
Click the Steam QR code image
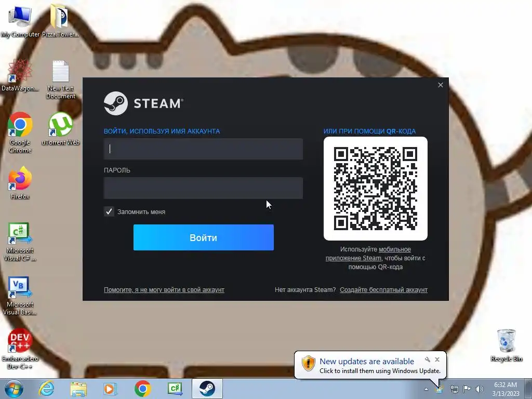(x=376, y=189)
